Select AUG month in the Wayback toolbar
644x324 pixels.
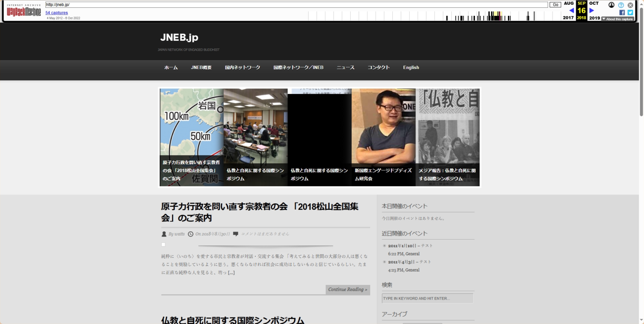569,3
